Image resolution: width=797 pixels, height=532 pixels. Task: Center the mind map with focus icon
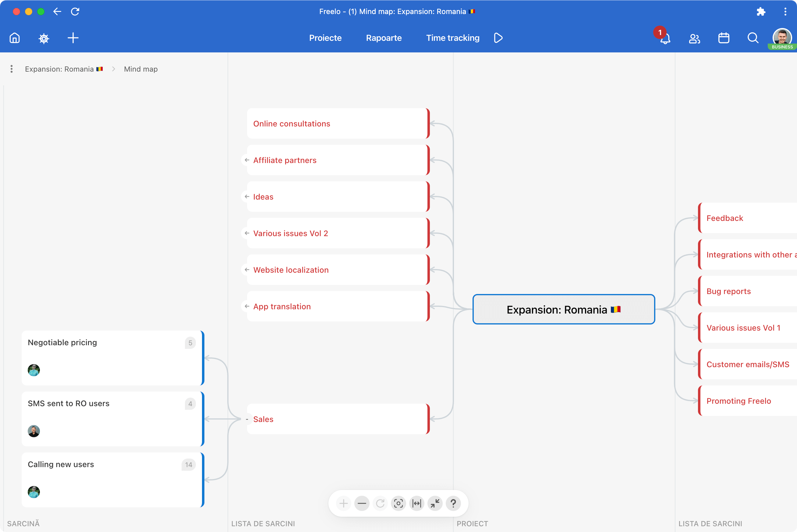(398, 503)
